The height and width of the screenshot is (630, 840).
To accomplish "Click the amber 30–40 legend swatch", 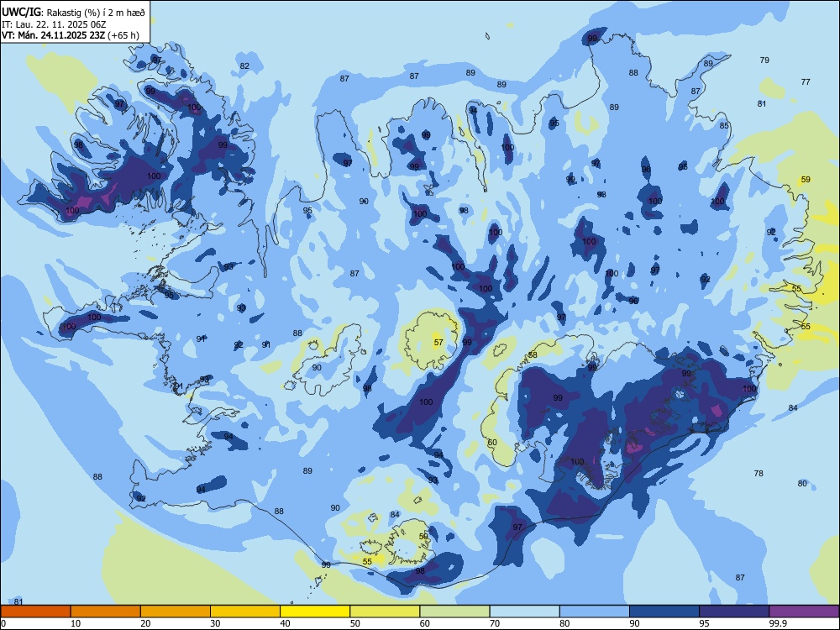I will click(245, 612).
